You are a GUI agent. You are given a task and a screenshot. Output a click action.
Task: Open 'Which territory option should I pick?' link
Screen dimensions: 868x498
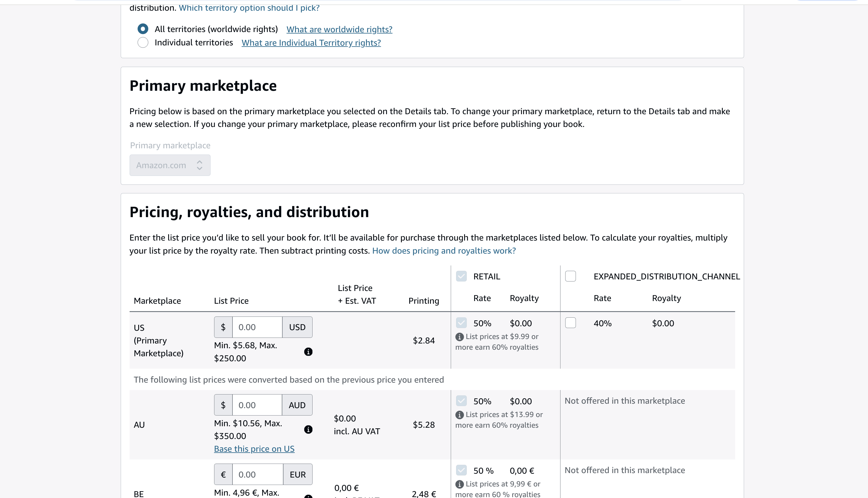pos(249,7)
